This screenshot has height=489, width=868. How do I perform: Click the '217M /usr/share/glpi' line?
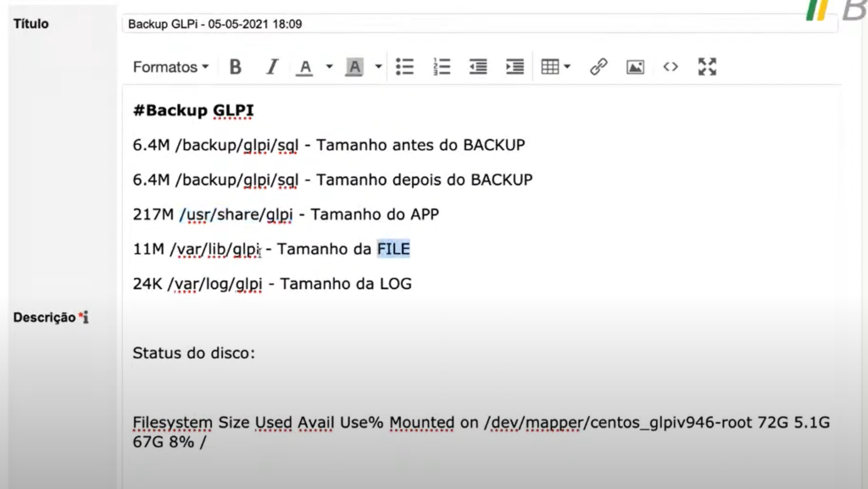[286, 214]
